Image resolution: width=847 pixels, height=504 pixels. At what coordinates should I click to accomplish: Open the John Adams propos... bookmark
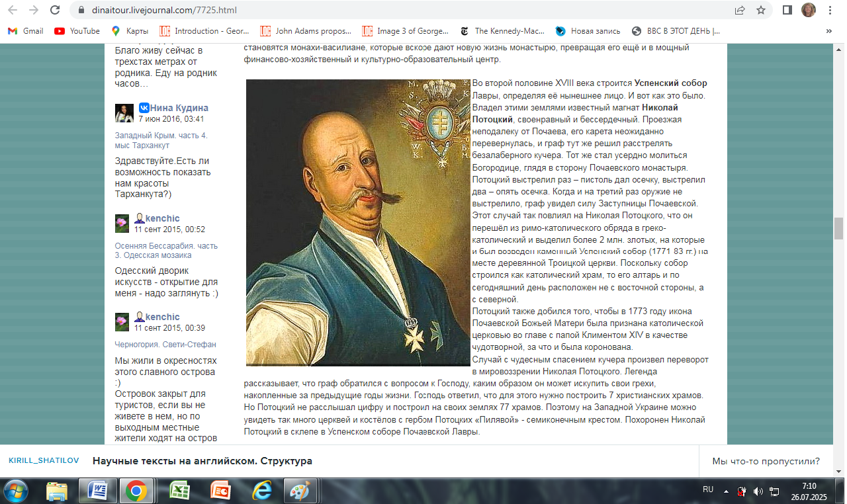[x=306, y=31]
